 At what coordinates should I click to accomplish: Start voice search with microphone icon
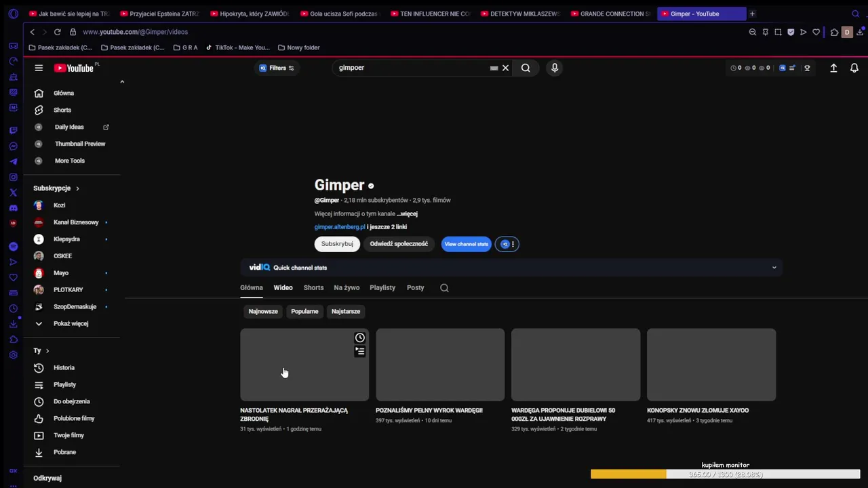point(555,68)
